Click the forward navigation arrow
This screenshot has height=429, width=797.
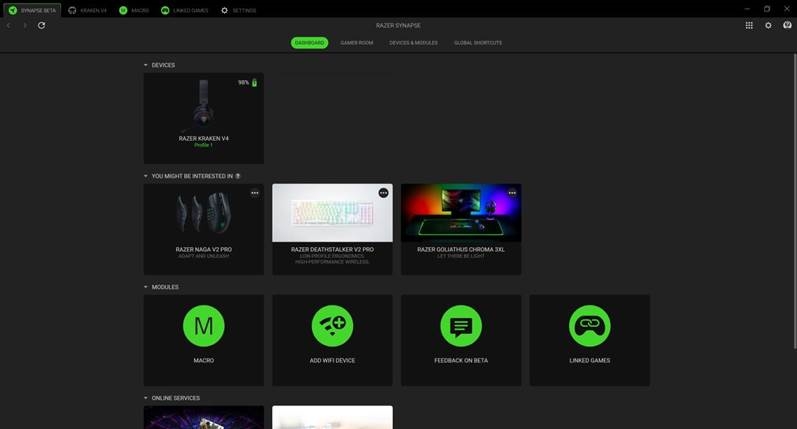click(x=25, y=25)
